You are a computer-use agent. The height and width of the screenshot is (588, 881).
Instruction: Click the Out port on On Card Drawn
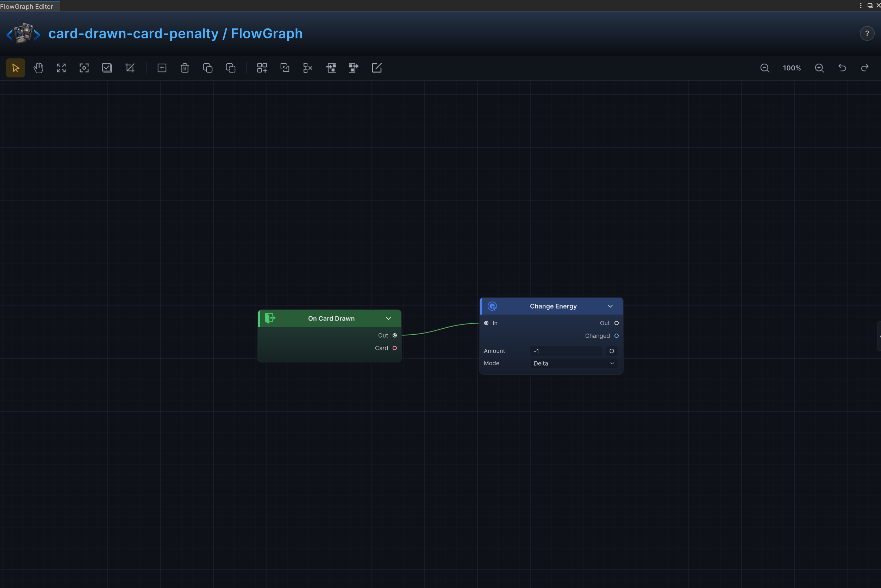pyautogui.click(x=395, y=335)
